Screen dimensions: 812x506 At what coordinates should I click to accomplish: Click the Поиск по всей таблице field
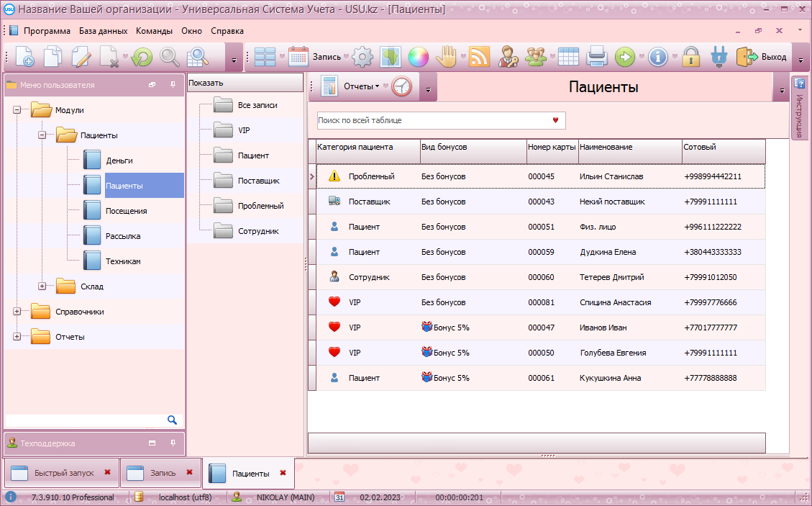point(432,120)
